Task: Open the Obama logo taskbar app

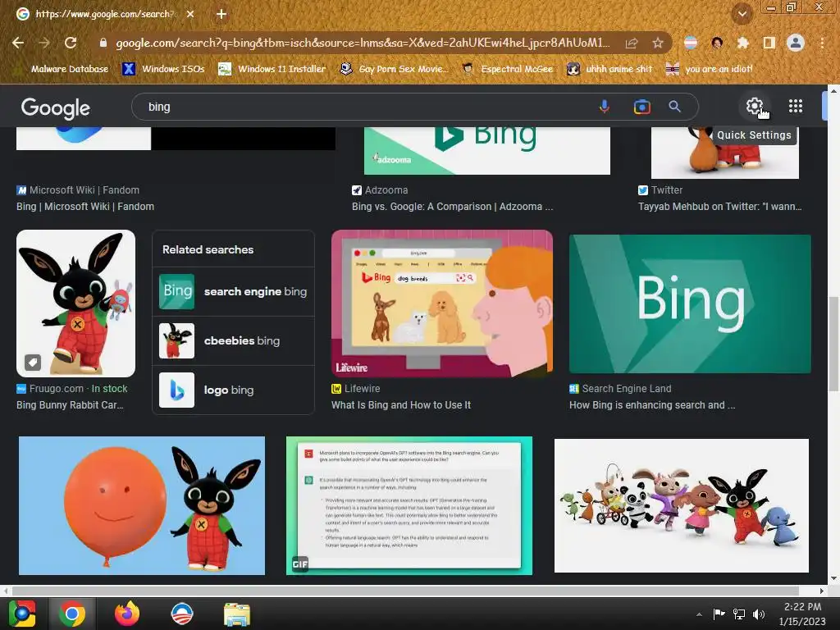Action: click(181, 614)
